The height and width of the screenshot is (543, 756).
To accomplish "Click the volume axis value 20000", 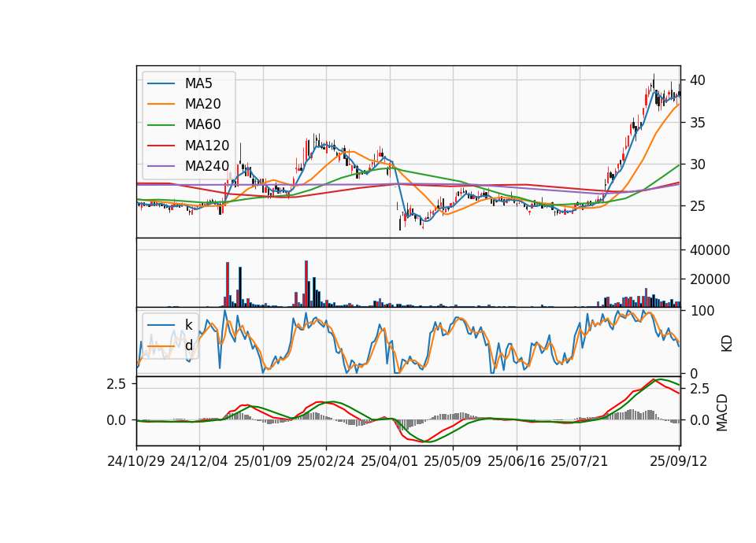I will 710,279.
